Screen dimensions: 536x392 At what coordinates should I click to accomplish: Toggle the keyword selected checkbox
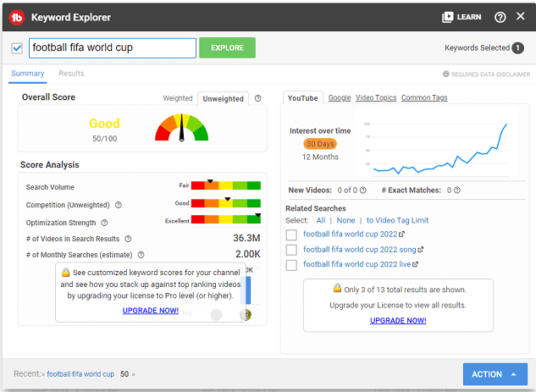17,48
